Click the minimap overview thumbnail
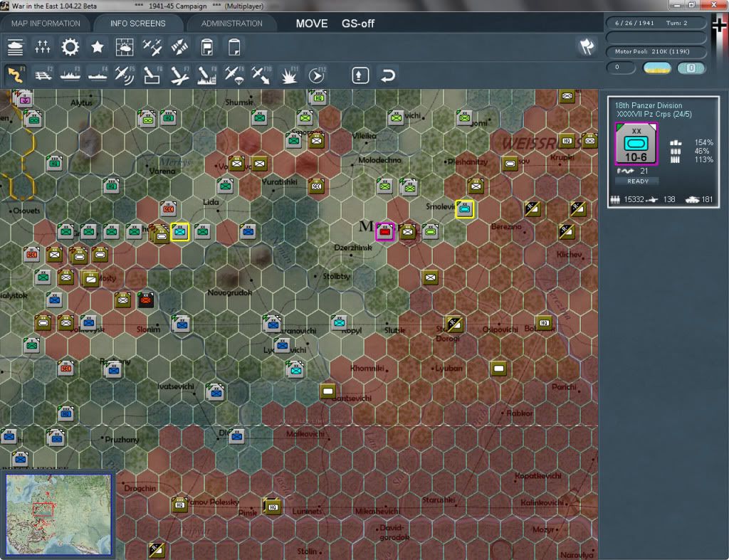The width and height of the screenshot is (729, 560). click(58, 514)
